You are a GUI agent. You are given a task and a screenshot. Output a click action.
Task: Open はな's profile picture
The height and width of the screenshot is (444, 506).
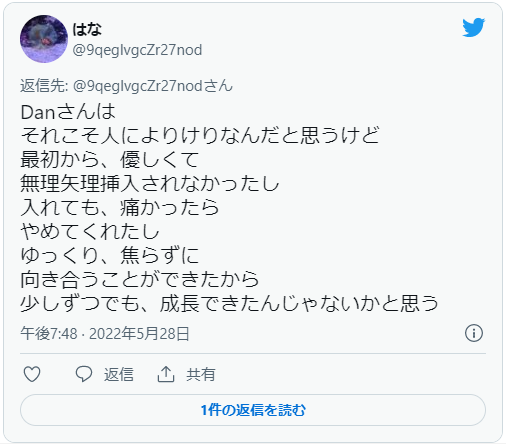coord(44,39)
